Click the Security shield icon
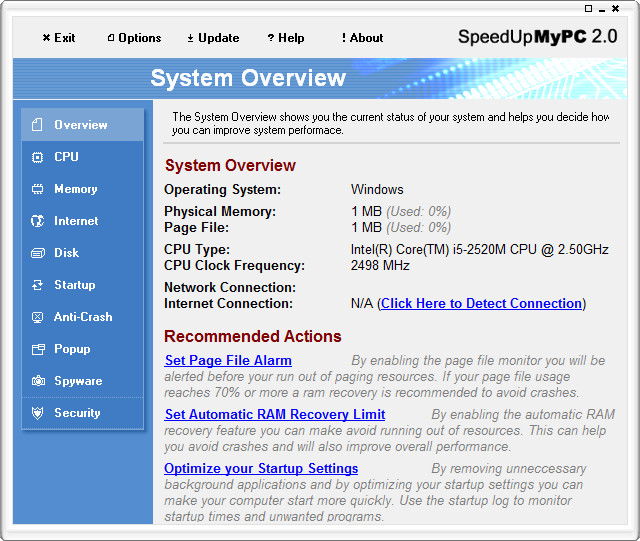Screen dimensions: 640x541 (37, 413)
